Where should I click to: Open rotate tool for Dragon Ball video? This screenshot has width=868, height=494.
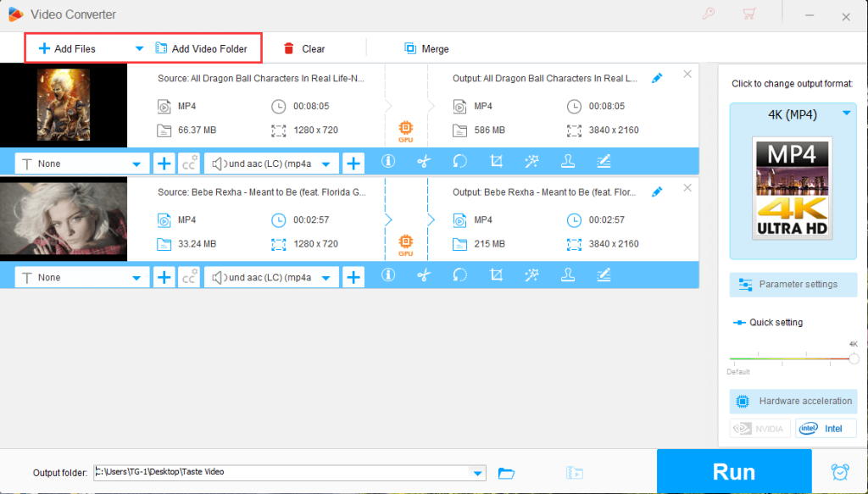pyautogui.click(x=460, y=162)
